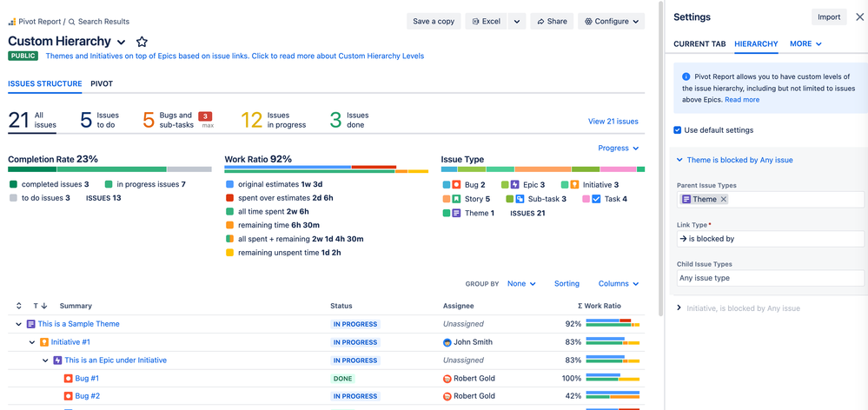The width and height of the screenshot is (868, 410).
Task: Click Robert Gold's avatar on Bug #1 row
Action: coord(447,379)
